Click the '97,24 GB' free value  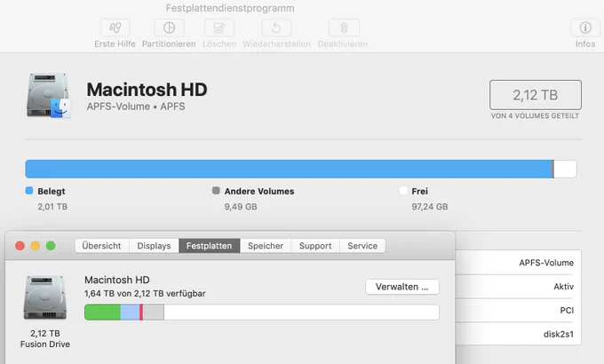[x=430, y=207]
